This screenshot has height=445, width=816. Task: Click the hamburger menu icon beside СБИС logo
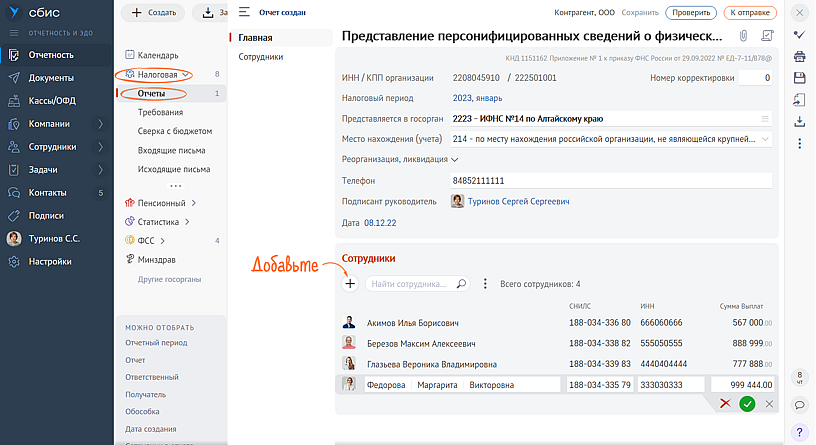click(x=245, y=13)
